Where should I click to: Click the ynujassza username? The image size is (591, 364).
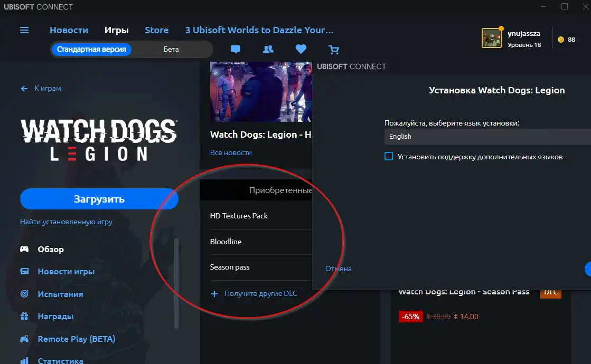524,34
